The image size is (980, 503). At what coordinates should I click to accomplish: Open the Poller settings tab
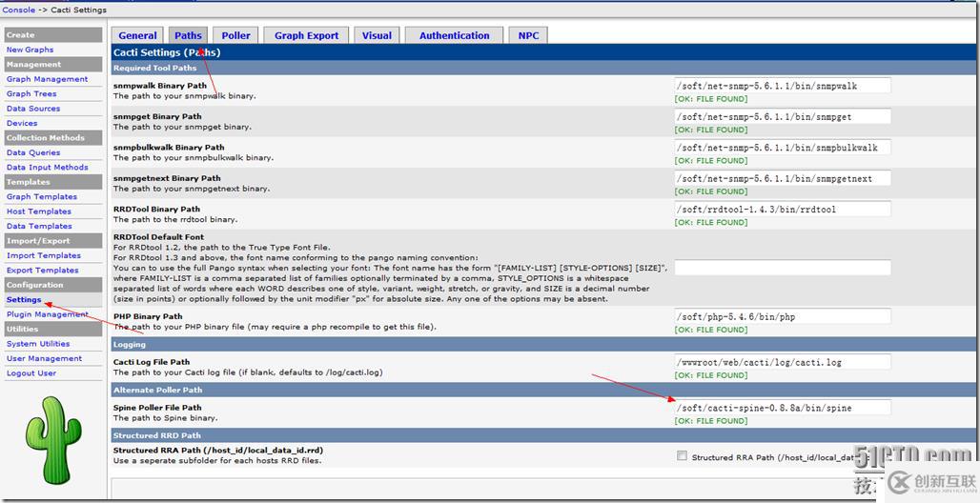pos(235,35)
